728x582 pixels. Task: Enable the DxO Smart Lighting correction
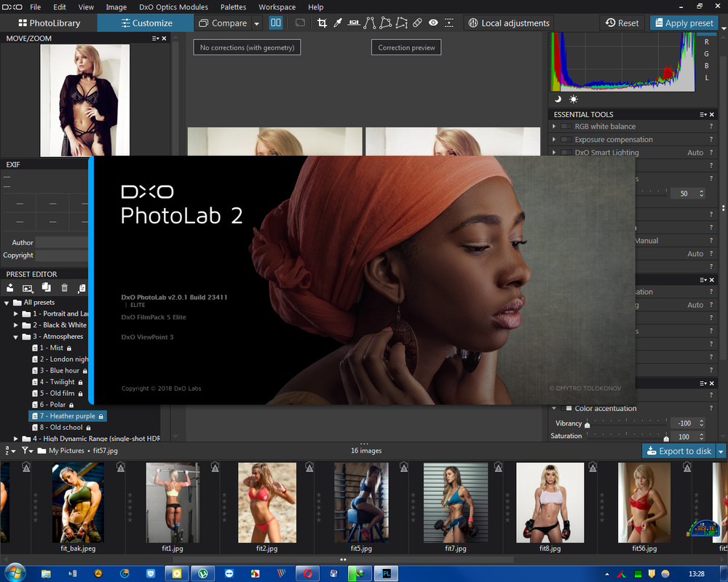coord(566,152)
